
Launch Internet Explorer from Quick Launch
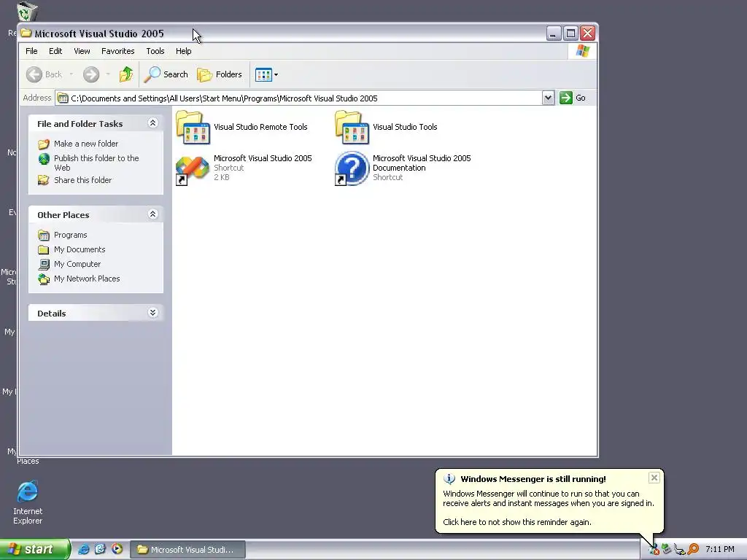pos(83,549)
